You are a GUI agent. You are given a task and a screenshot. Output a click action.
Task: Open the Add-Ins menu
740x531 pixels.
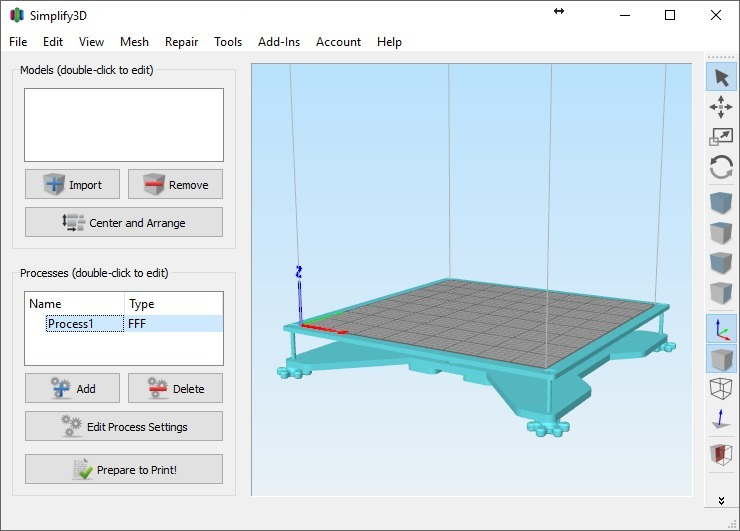(x=279, y=42)
